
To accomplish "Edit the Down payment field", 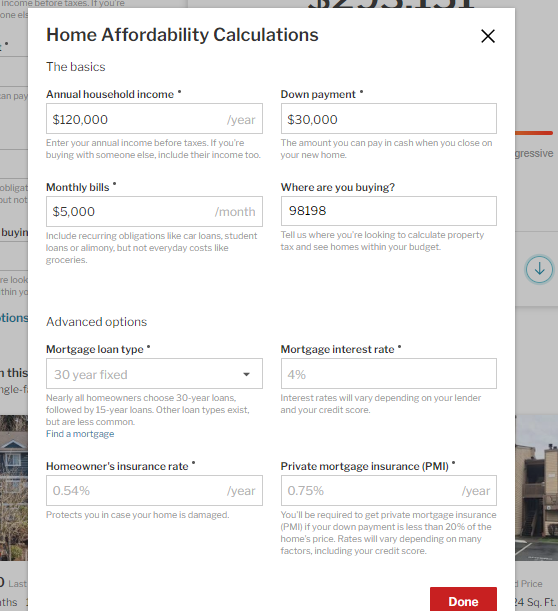I will [388, 119].
